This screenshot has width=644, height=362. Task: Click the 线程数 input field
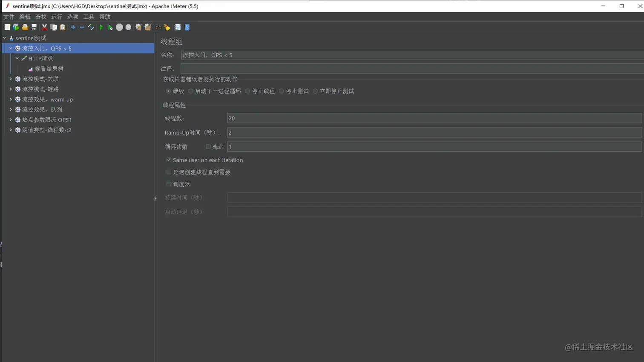[x=298, y=118]
